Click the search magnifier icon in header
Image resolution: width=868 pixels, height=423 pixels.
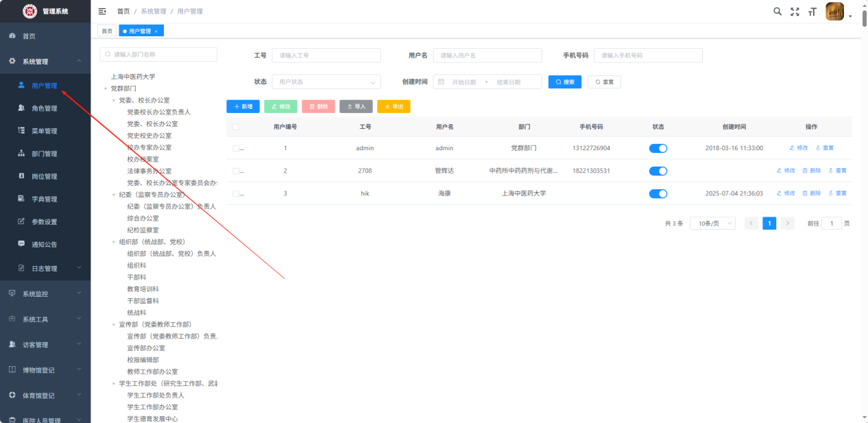pyautogui.click(x=777, y=11)
